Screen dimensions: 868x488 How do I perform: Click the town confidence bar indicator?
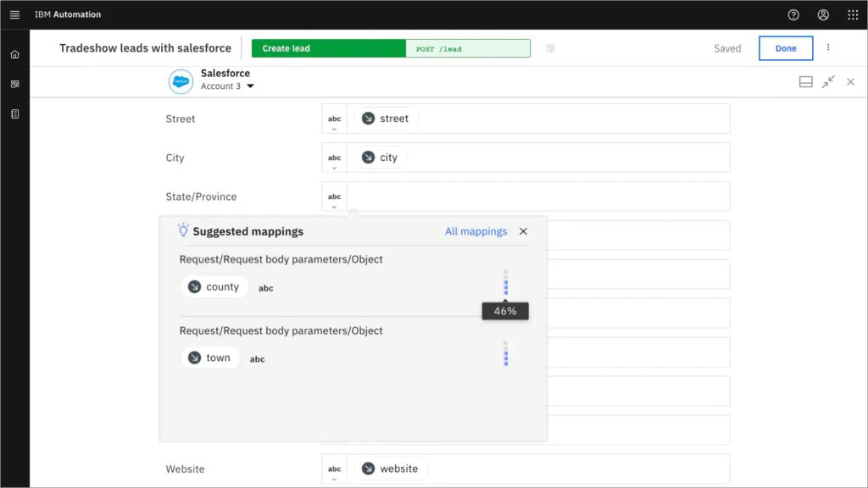pyautogui.click(x=505, y=353)
